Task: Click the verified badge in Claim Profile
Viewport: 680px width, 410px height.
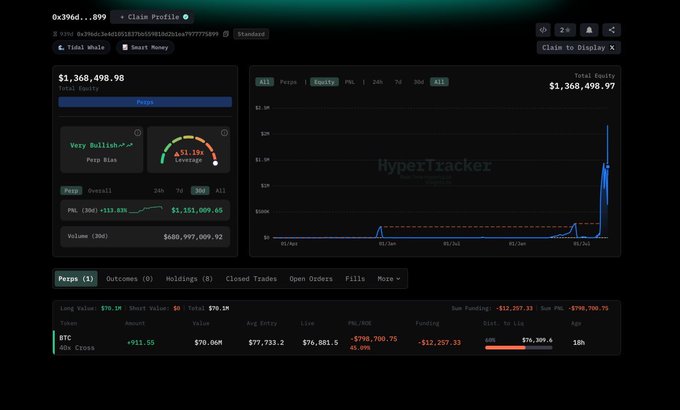Action: coord(186,17)
